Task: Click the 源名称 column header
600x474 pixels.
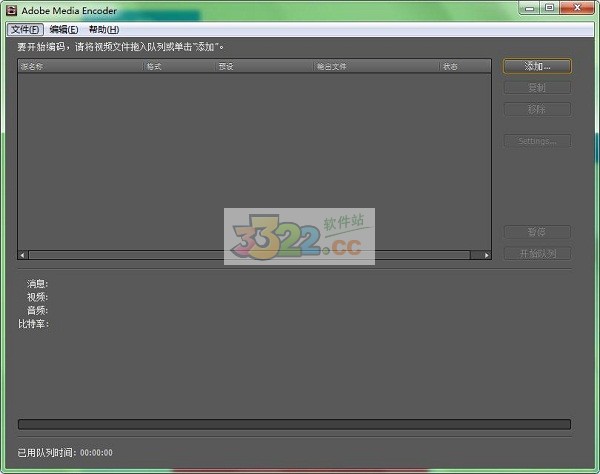Action: 81,67
